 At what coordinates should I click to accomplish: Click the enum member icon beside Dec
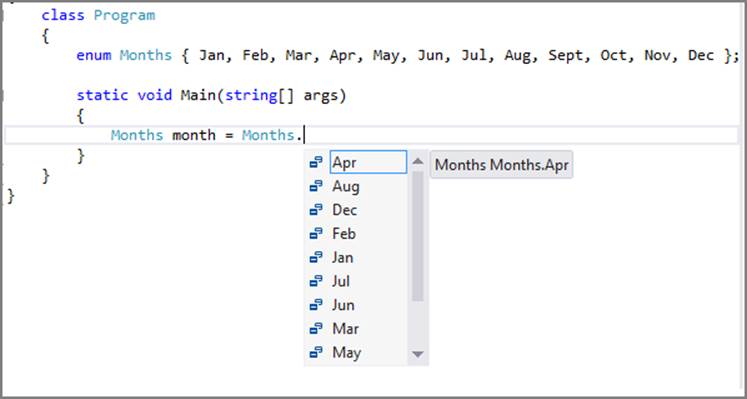pos(316,210)
